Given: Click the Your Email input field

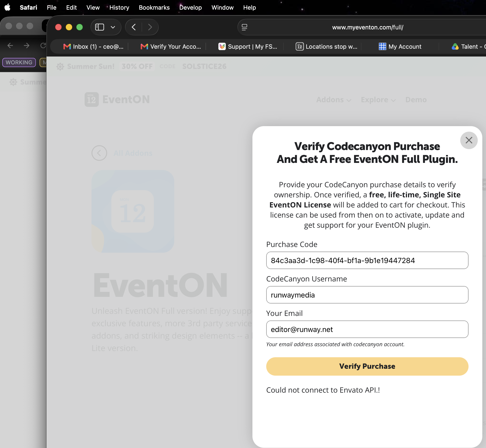Looking at the screenshot, I should [367, 329].
